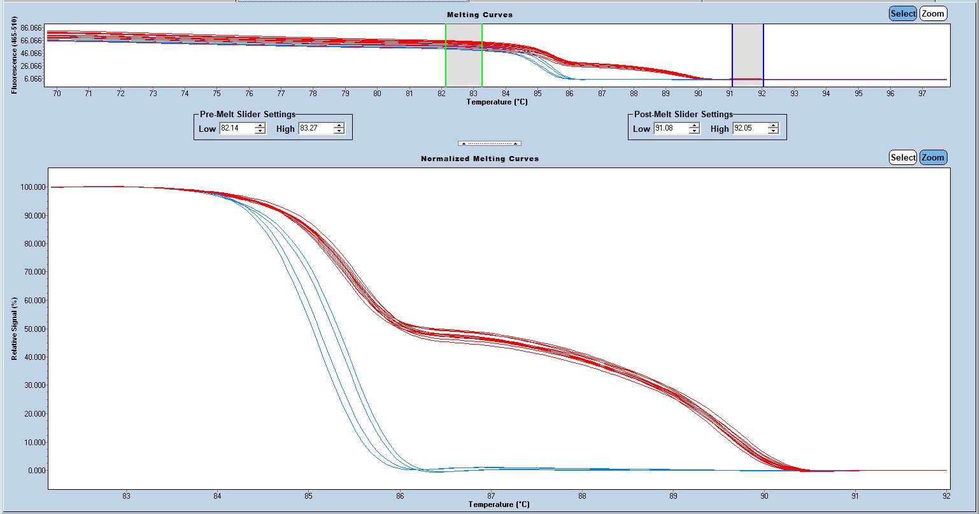Decrease the Post-Melt High value with down arrow
The image size is (980, 514).
[x=774, y=131]
